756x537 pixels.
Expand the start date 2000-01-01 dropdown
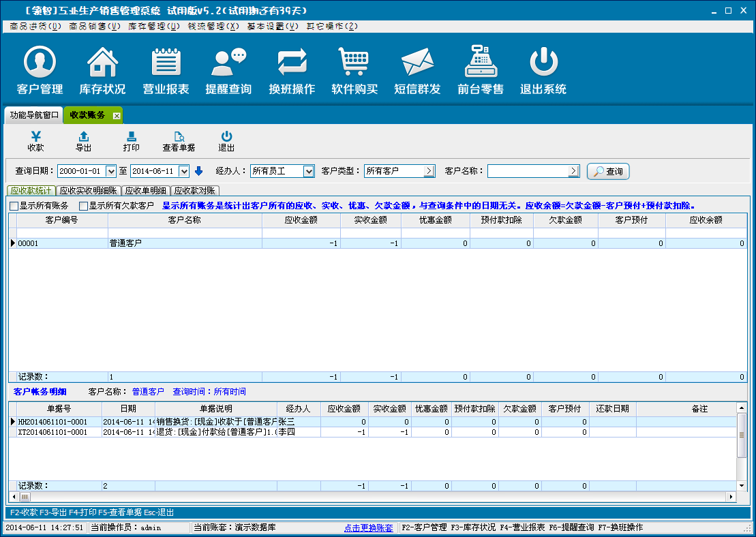click(111, 171)
